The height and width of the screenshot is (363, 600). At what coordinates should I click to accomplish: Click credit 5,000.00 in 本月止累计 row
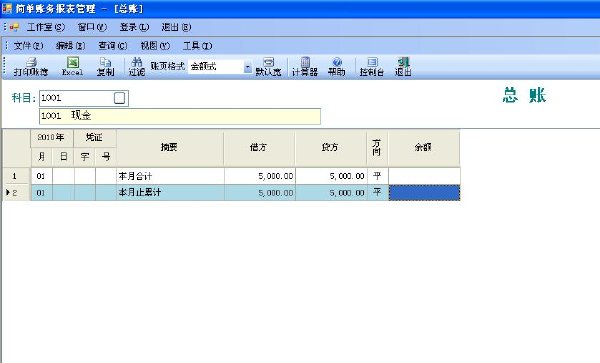click(x=331, y=192)
